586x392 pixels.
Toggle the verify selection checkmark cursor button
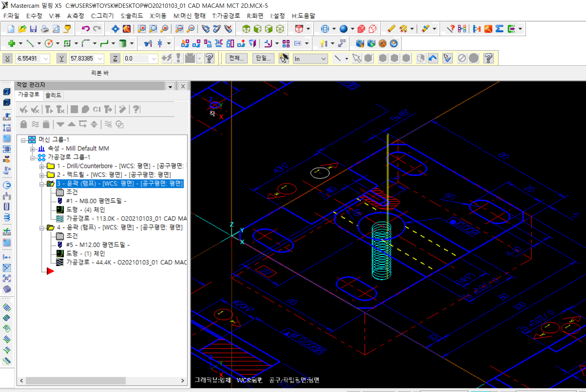(x=447, y=58)
